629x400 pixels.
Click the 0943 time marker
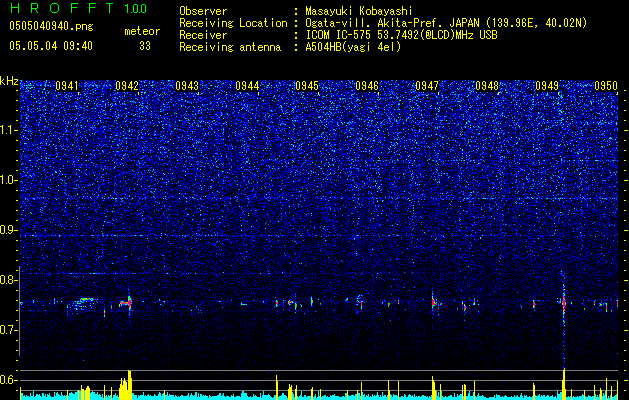[187, 86]
